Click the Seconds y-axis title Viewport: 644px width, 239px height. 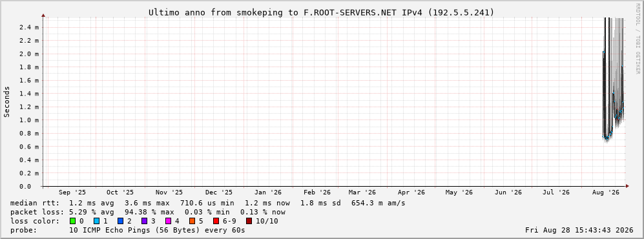pyautogui.click(x=7, y=101)
